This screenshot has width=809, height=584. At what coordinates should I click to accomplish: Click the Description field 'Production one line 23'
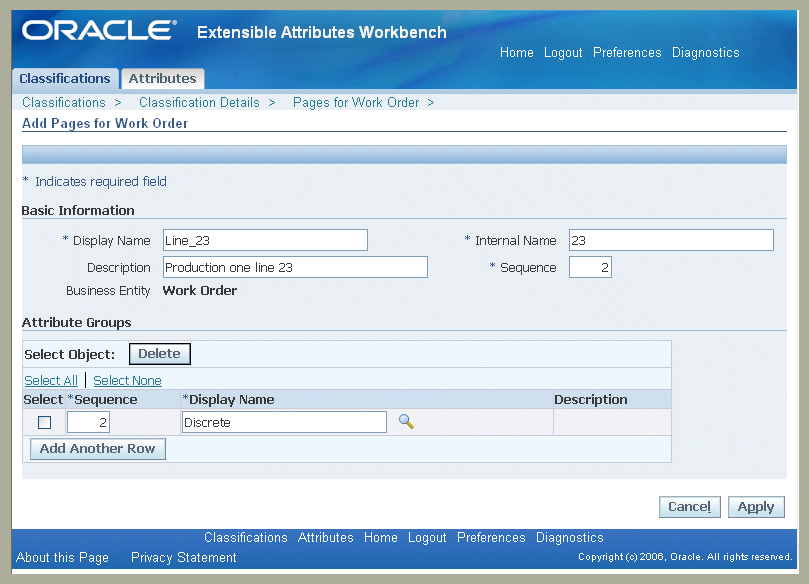[295, 267]
